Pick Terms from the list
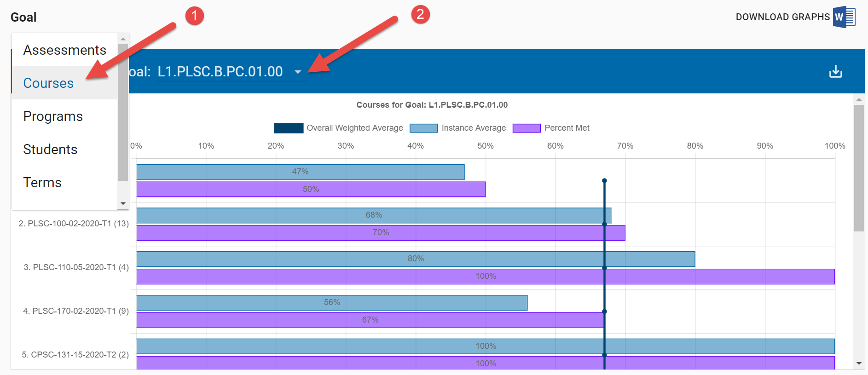Image resolution: width=868 pixels, height=375 pixels. click(42, 183)
